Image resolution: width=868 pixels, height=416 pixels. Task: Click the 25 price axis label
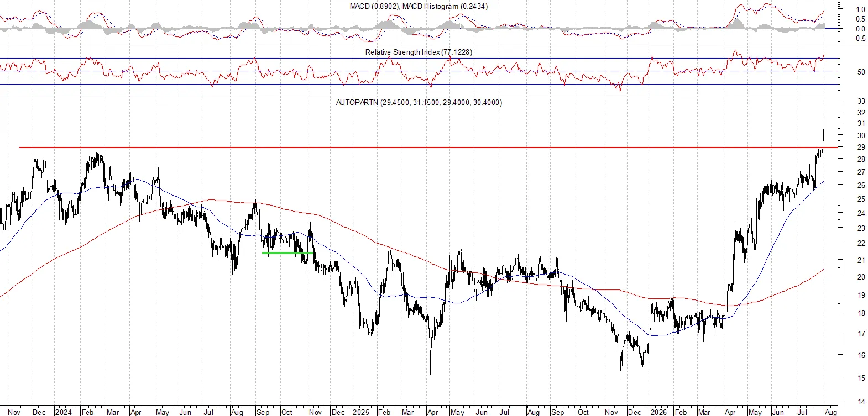[861, 199]
